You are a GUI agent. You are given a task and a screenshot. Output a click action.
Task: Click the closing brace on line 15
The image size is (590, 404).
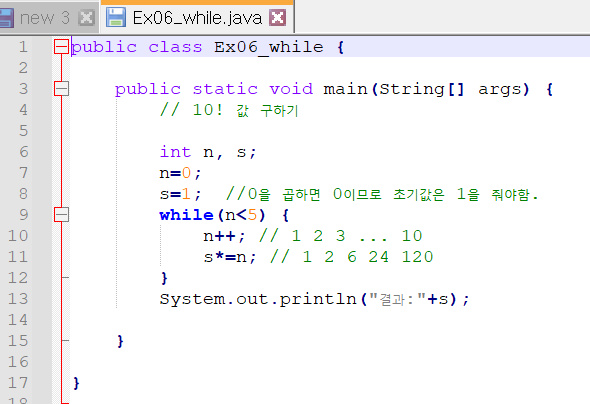(x=120, y=341)
